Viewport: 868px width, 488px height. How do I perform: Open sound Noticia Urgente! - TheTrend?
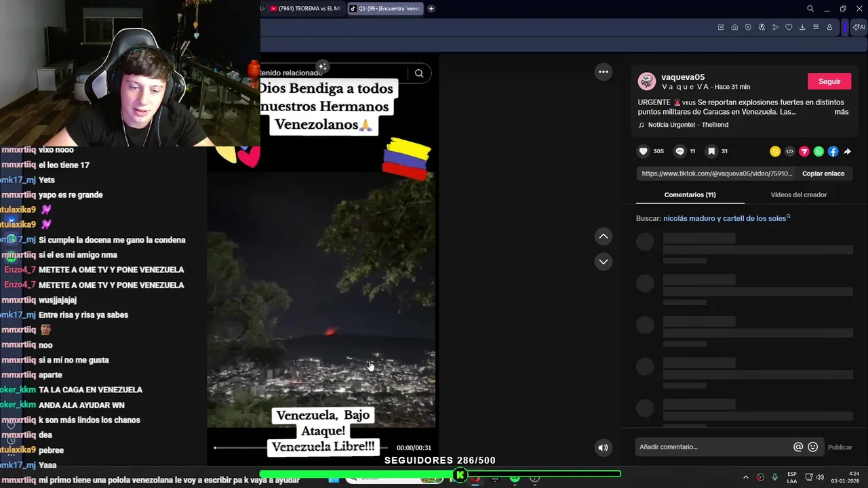pyautogui.click(x=683, y=125)
